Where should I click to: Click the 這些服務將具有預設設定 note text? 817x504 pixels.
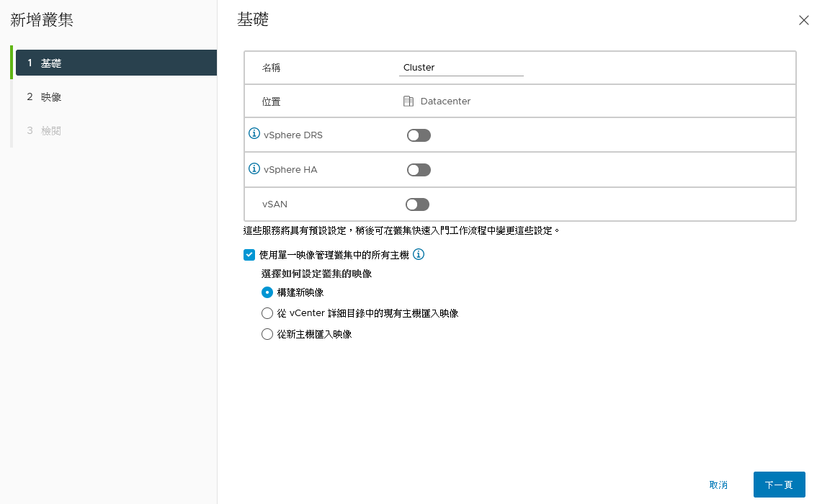(401, 230)
